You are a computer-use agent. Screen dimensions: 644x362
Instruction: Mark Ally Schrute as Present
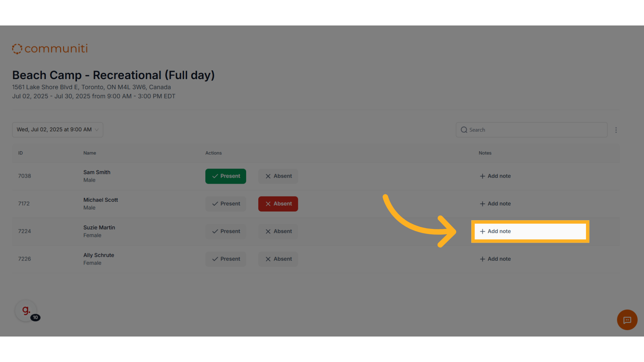click(x=226, y=259)
